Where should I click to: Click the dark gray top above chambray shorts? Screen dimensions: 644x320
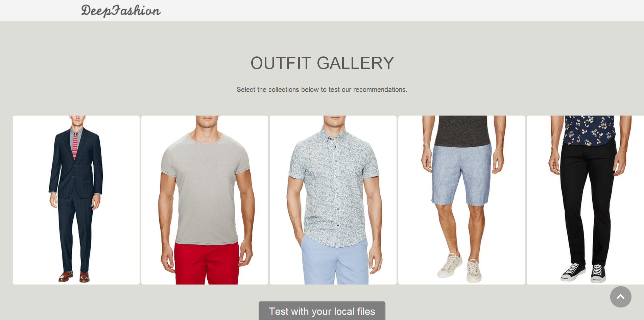(x=462, y=131)
